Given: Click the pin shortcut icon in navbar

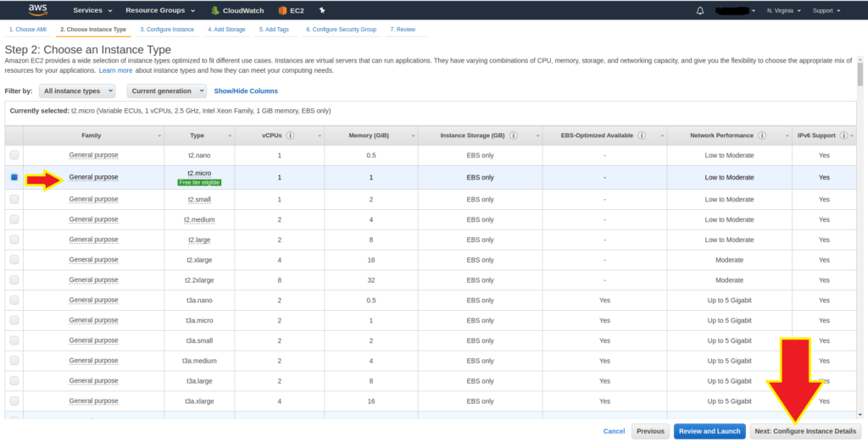Looking at the screenshot, I should click(x=322, y=11).
